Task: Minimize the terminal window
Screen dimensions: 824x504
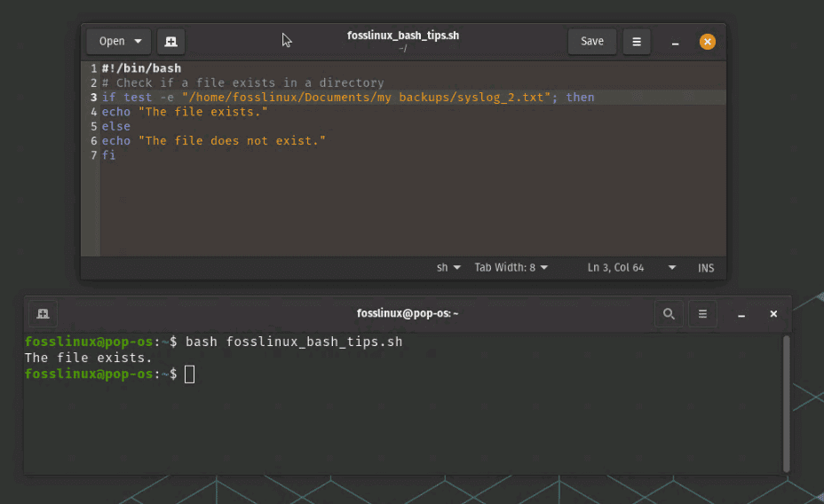Action: pyautogui.click(x=741, y=314)
